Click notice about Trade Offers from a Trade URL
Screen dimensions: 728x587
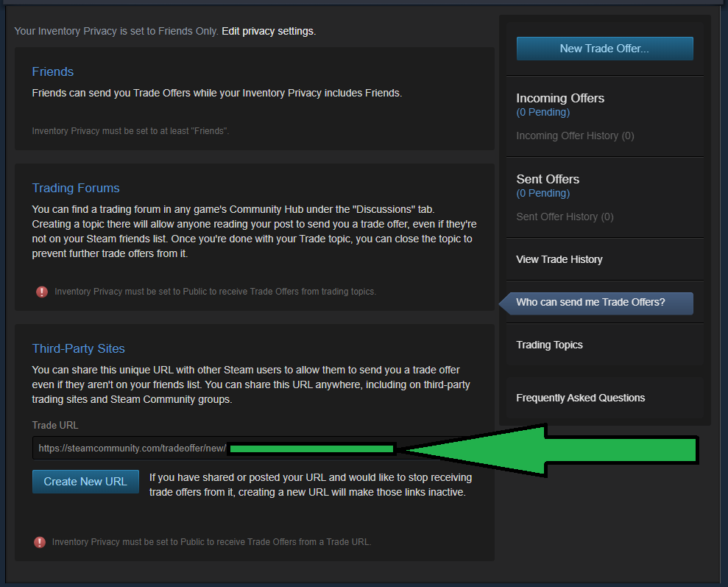pyautogui.click(x=212, y=542)
